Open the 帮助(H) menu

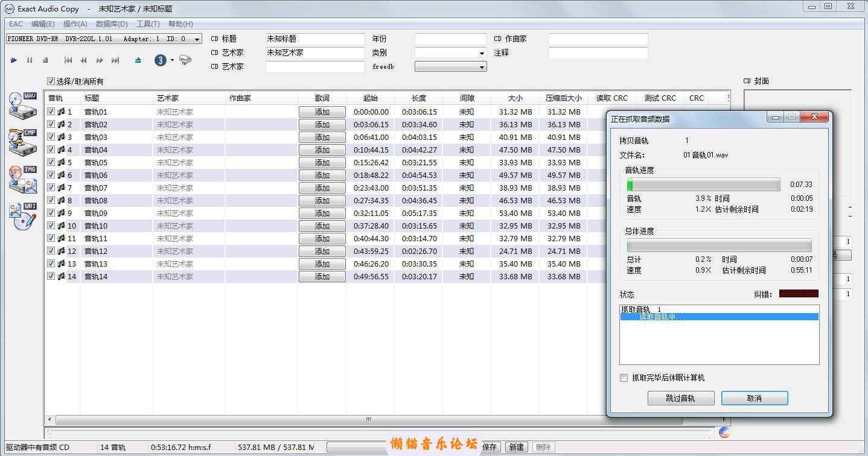pyautogui.click(x=180, y=24)
